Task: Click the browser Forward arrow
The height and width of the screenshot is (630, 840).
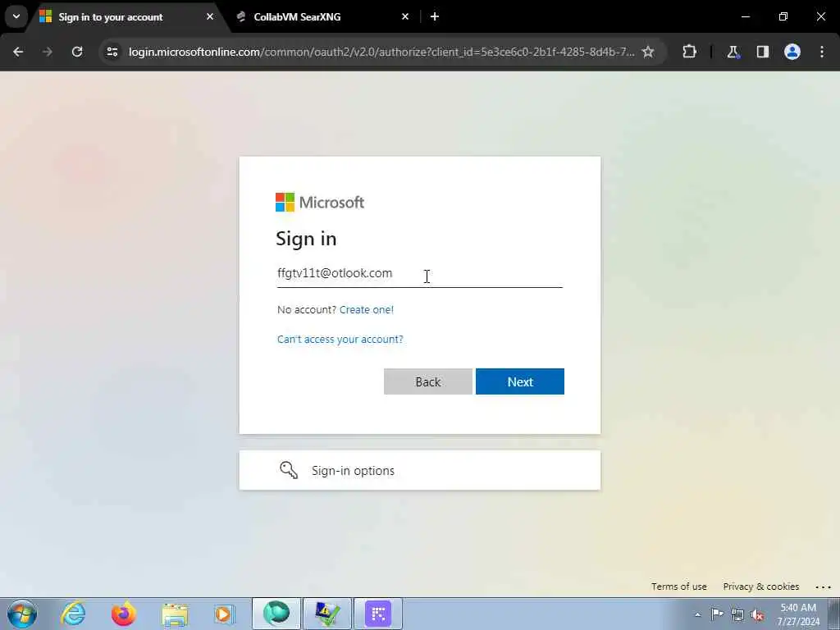Action: tap(48, 52)
